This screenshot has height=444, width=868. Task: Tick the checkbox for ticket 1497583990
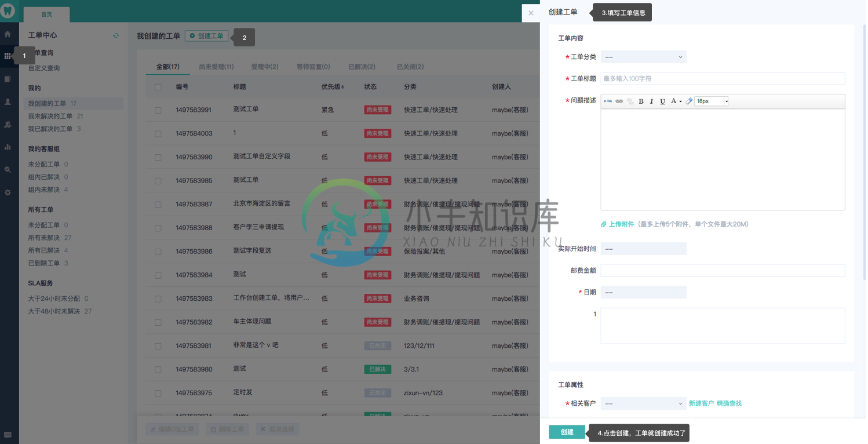pyautogui.click(x=158, y=158)
